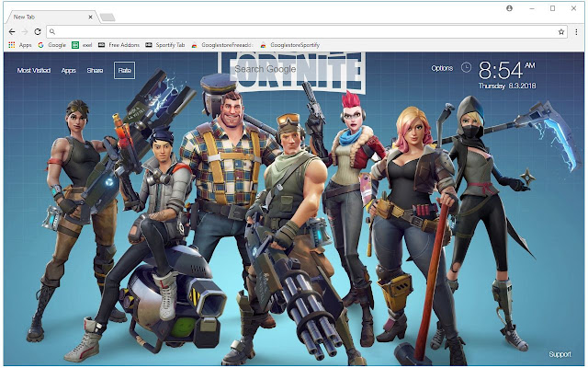The height and width of the screenshot is (368, 588).
Task: Maximize the Chrome window
Action: [552, 8]
